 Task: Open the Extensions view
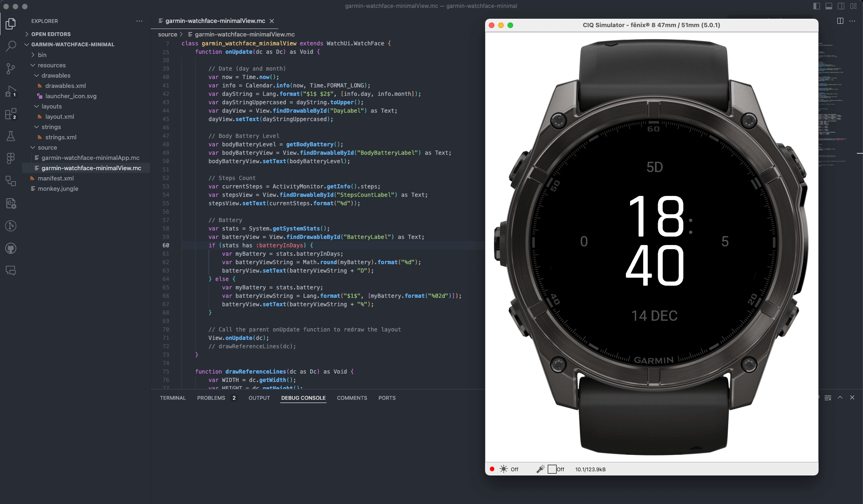(x=10, y=114)
